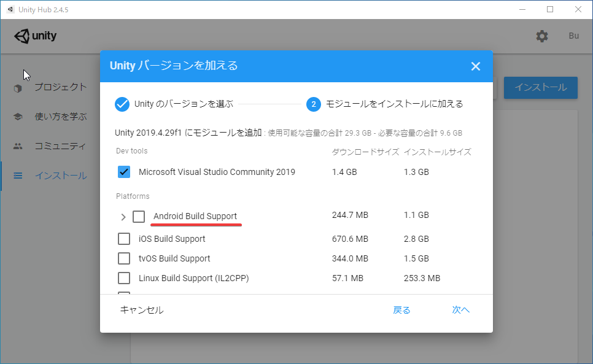Close the Add Unity Version dialog
The image size is (593, 364).
475,66
